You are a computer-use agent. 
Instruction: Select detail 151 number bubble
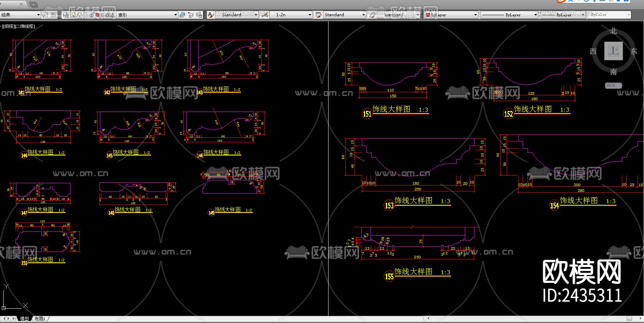pos(367,114)
